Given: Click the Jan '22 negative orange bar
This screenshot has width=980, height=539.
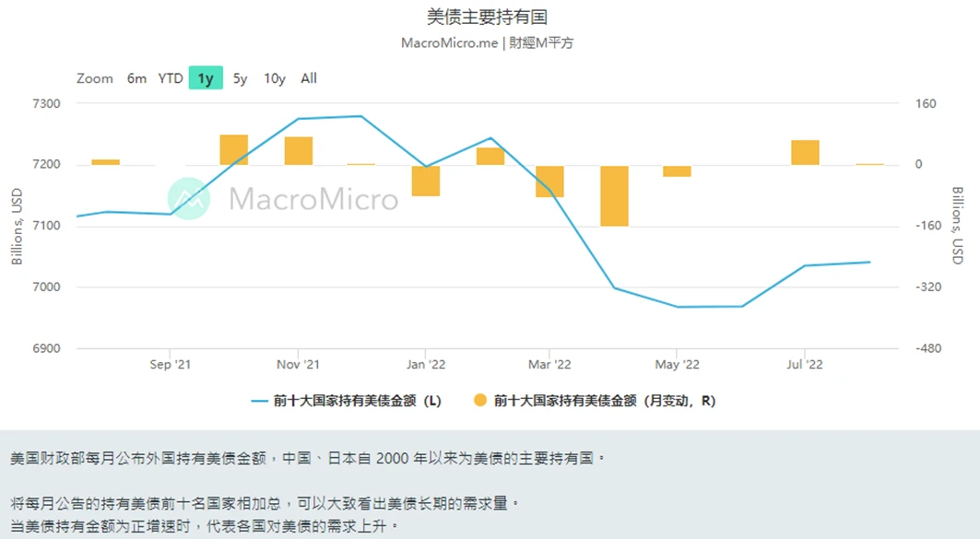Looking at the screenshot, I should [x=425, y=181].
